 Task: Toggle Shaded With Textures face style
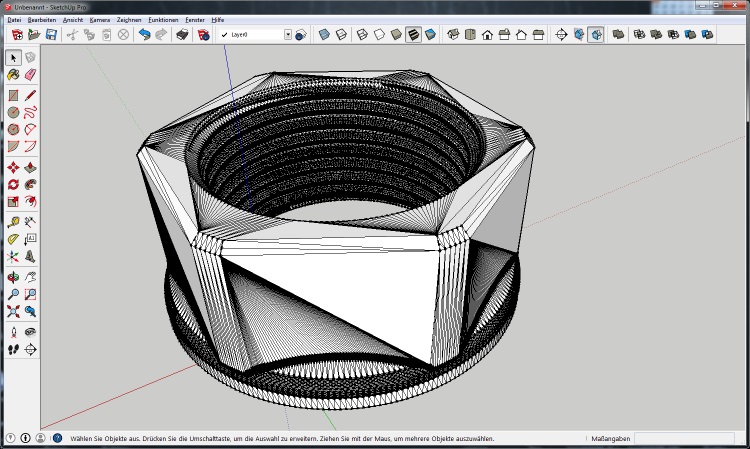pyautogui.click(x=413, y=34)
